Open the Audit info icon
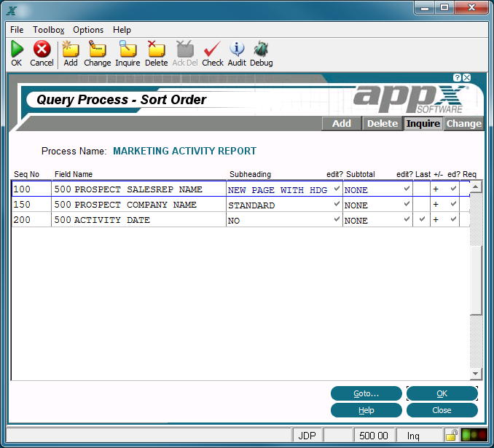 coord(237,49)
